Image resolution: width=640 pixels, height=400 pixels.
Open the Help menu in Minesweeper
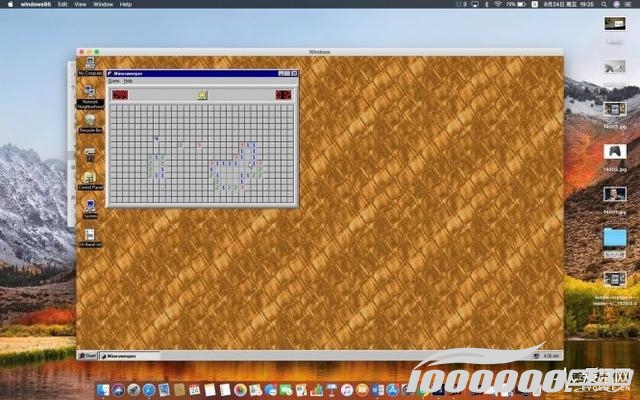[x=128, y=81]
